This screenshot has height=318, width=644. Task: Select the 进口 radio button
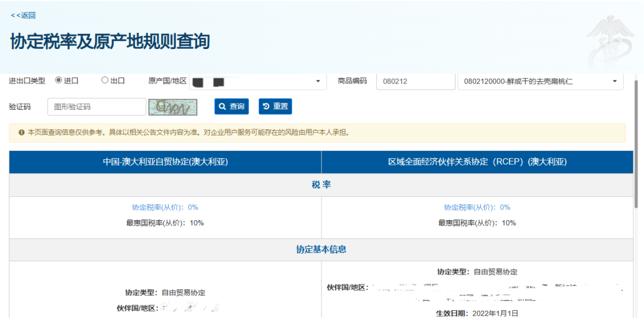58,80
